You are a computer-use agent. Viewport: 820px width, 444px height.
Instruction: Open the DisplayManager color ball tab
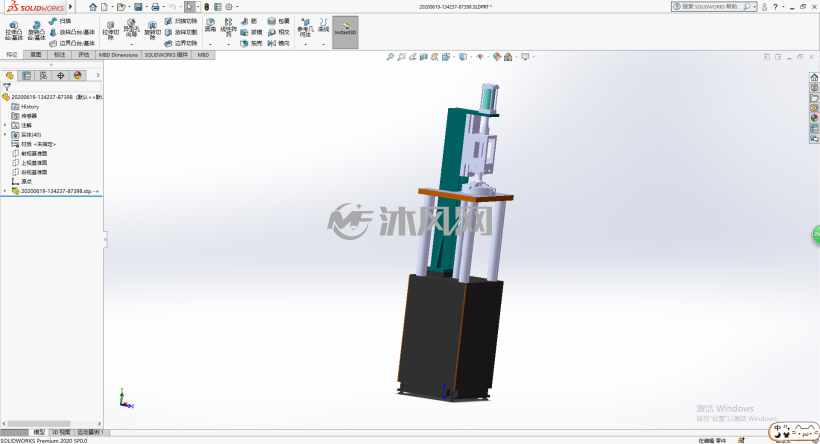pyautogui.click(x=78, y=75)
